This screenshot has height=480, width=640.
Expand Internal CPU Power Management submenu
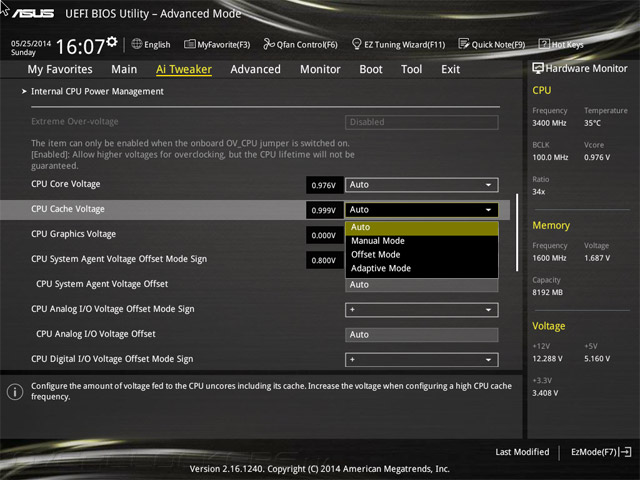97,91
